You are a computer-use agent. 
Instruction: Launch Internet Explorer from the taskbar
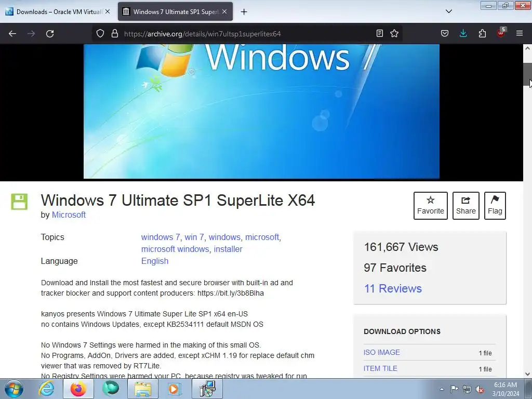(x=46, y=389)
